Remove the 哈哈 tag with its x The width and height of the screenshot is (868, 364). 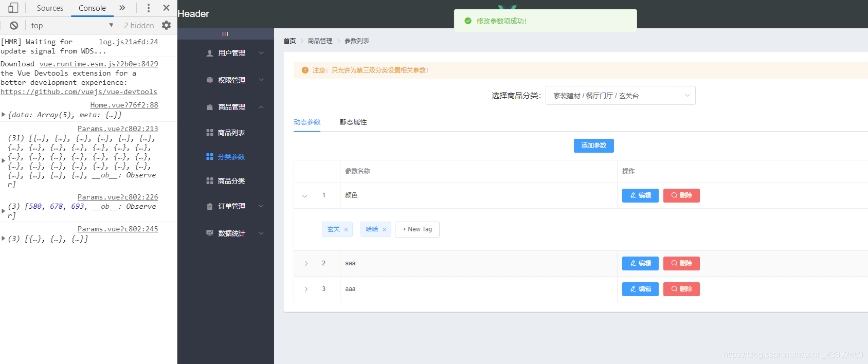click(384, 230)
